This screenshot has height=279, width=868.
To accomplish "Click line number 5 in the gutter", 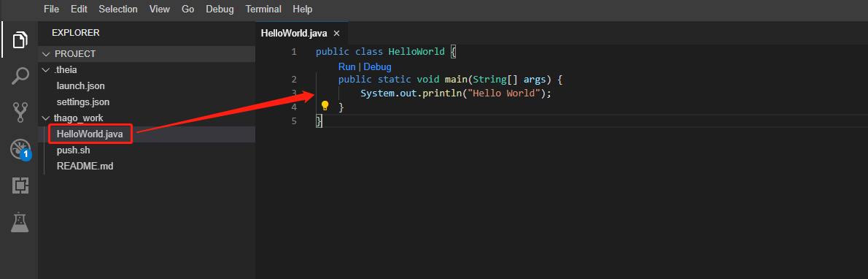I will 294,121.
